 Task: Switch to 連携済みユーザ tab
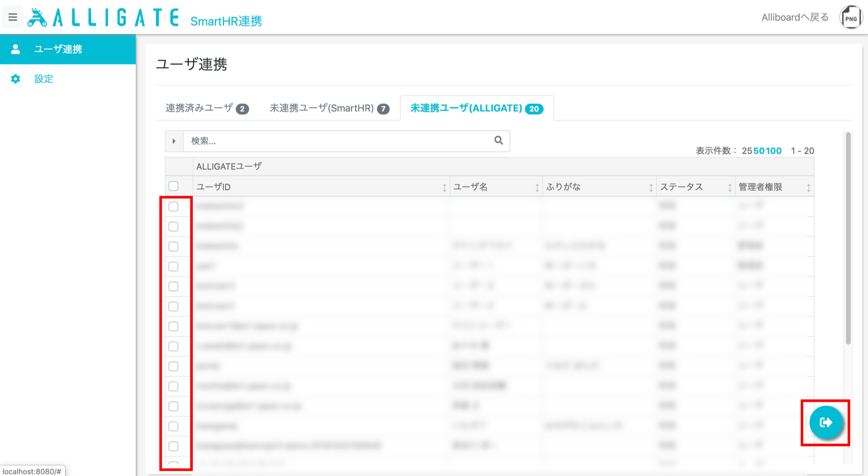[x=207, y=108]
